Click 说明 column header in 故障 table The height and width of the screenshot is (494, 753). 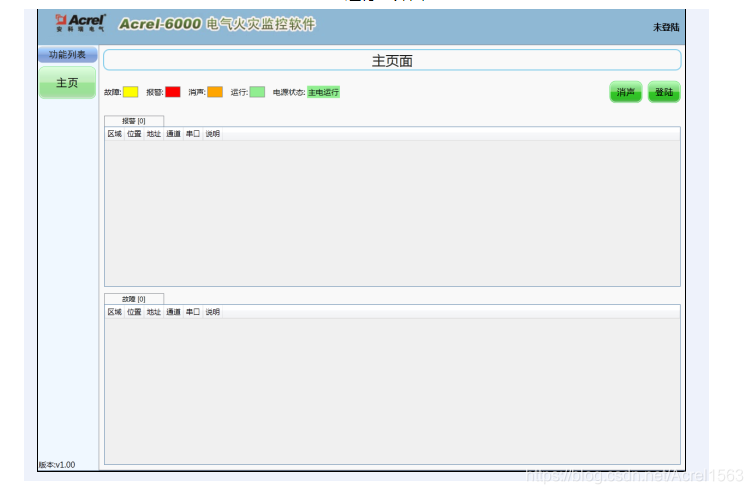(213, 312)
